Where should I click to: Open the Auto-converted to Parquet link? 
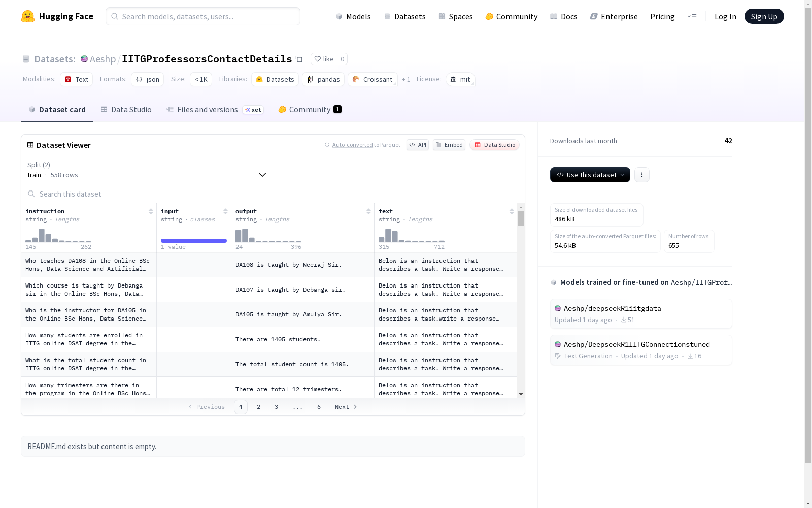point(366,145)
